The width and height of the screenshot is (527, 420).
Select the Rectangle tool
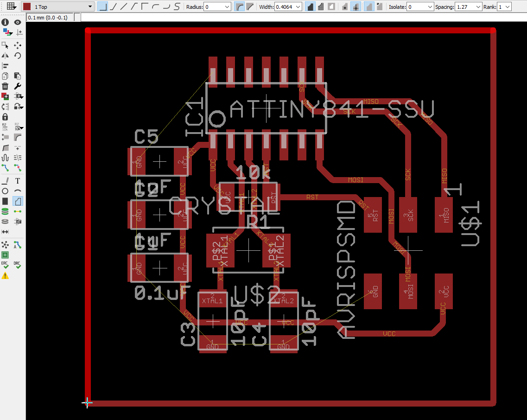tap(5, 201)
